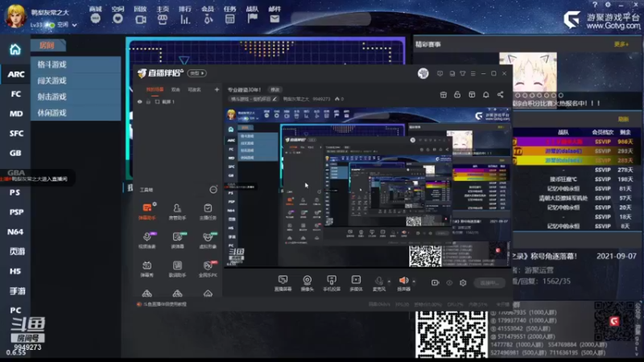This screenshot has width=644, height=362.
Task: Open the 战队 team flag icon
Action: point(252,19)
